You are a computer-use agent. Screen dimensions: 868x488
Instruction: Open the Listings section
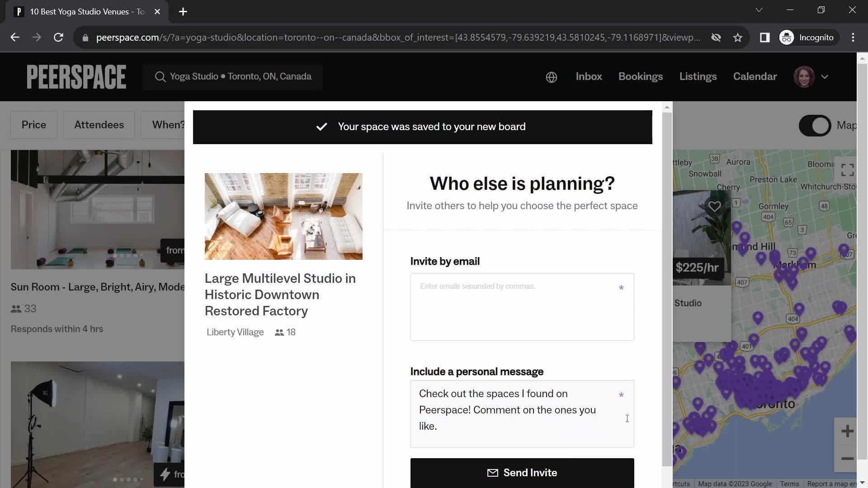(698, 76)
